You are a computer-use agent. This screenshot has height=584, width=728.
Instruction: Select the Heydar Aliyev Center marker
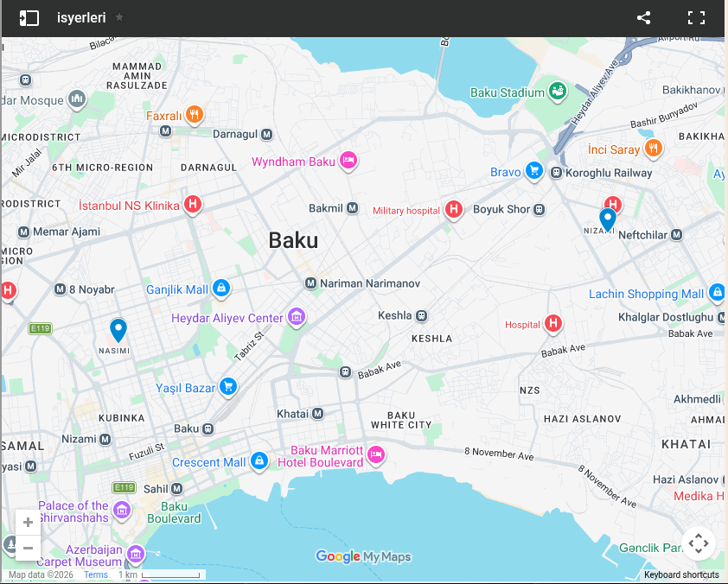pos(297,317)
